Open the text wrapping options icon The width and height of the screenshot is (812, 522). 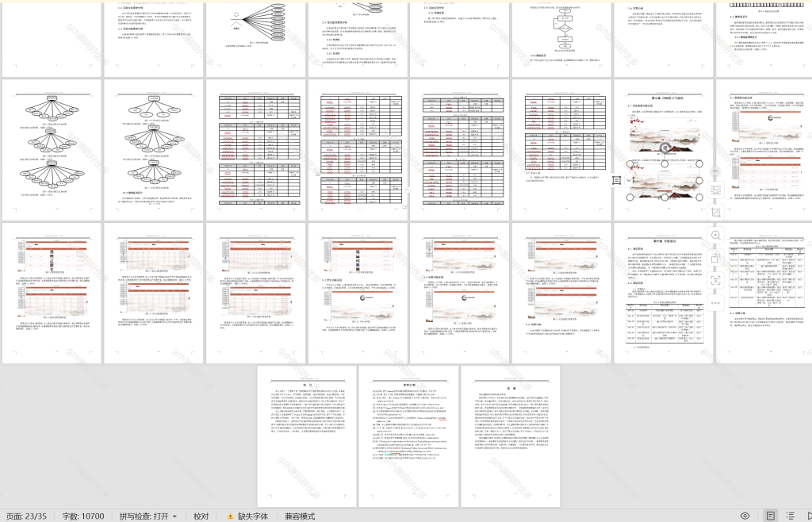[716, 191]
